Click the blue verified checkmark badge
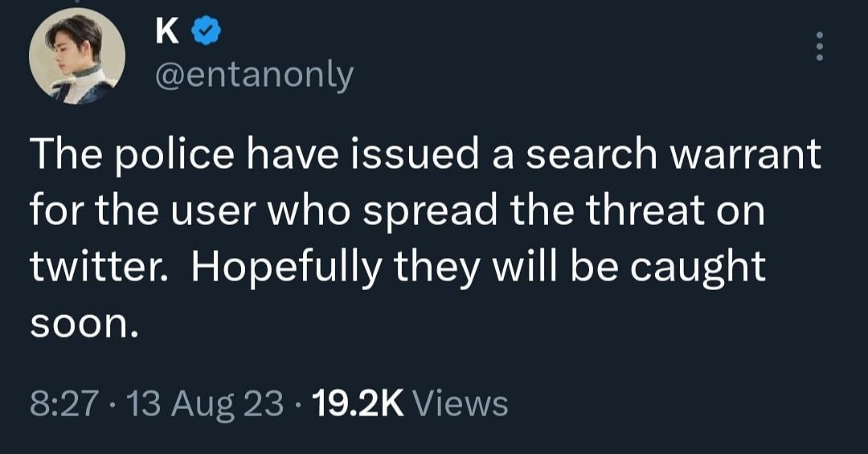Image resolution: width=868 pixels, height=454 pixels. point(206,31)
